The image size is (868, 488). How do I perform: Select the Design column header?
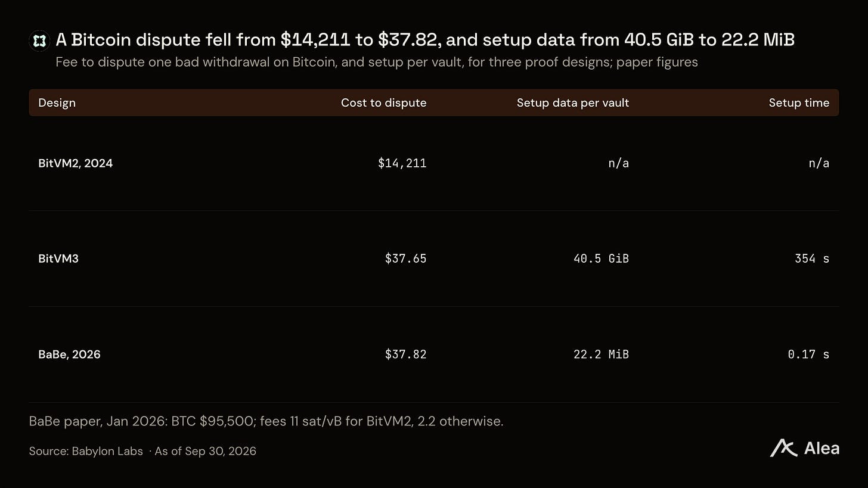(57, 102)
